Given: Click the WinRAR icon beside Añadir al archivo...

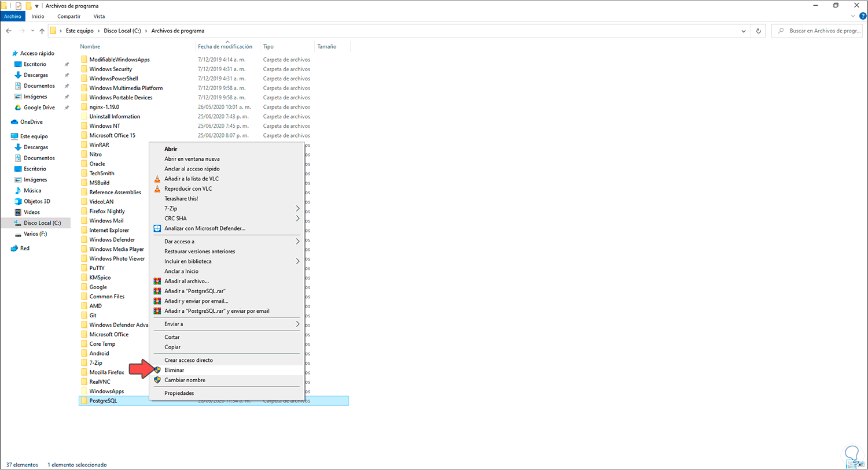Looking at the screenshot, I should [x=157, y=281].
